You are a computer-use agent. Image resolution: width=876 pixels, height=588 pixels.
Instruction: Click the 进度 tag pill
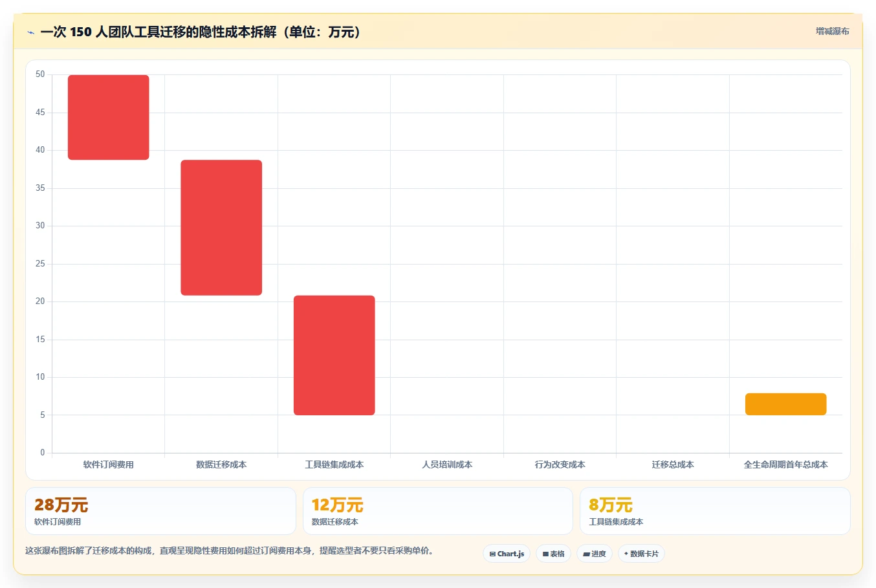click(595, 554)
